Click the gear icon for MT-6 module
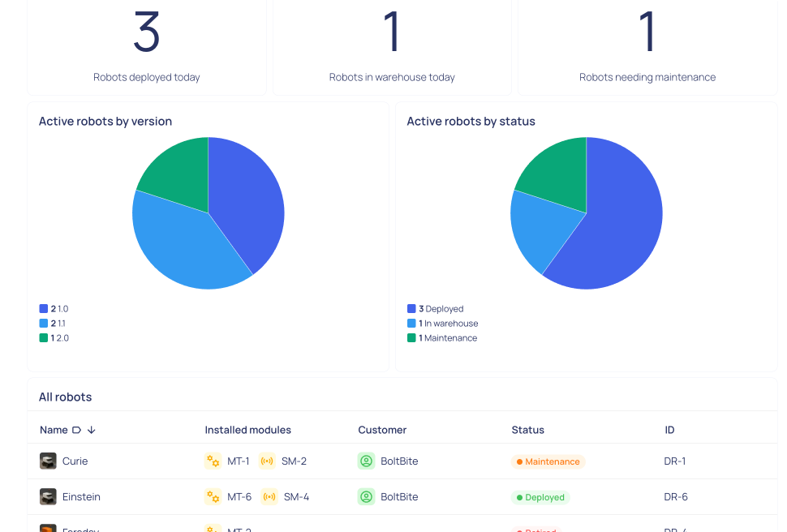 tap(213, 496)
